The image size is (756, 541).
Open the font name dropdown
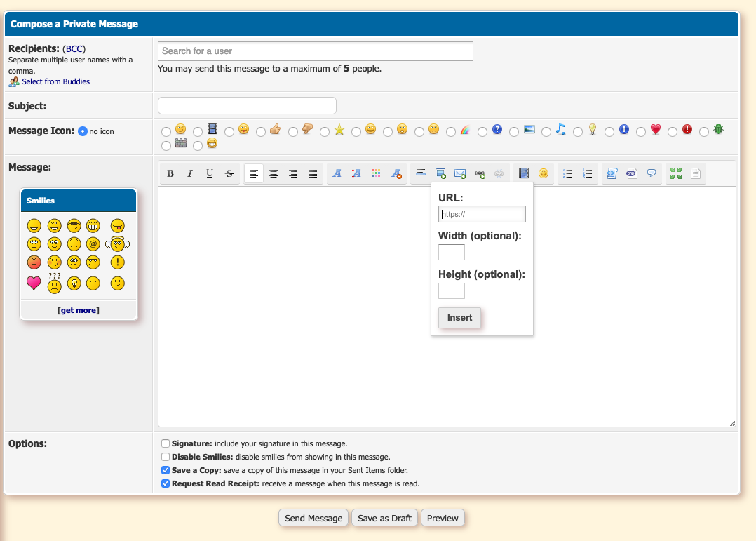click(x=337, y=174)
